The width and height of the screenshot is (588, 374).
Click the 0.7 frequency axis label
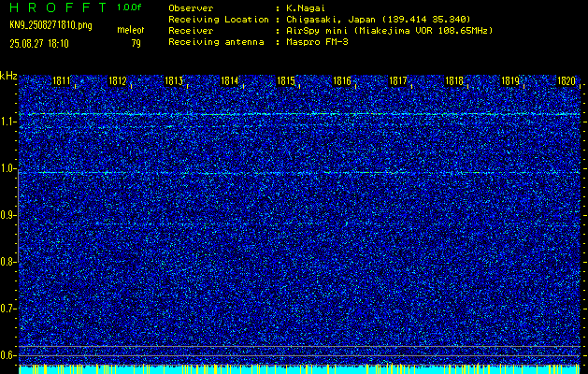click(7, 309)
